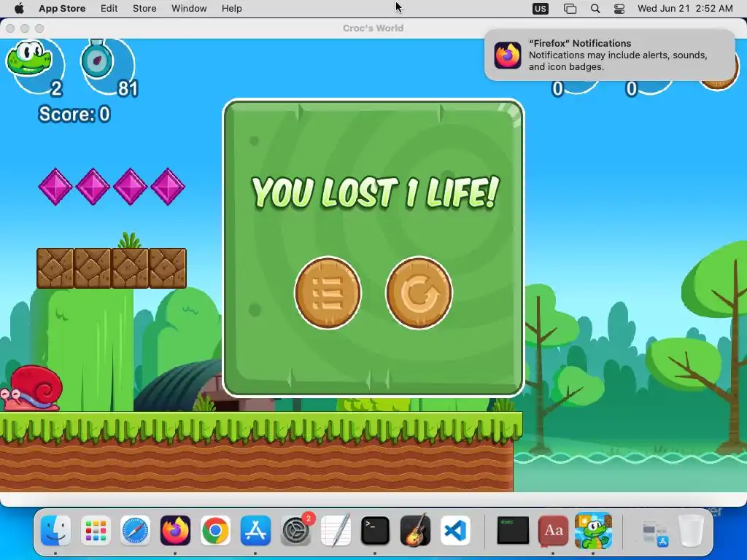Screen dimensions: 747x560
Task: Select the first pink gem
Action: click(x=55, y=187)
